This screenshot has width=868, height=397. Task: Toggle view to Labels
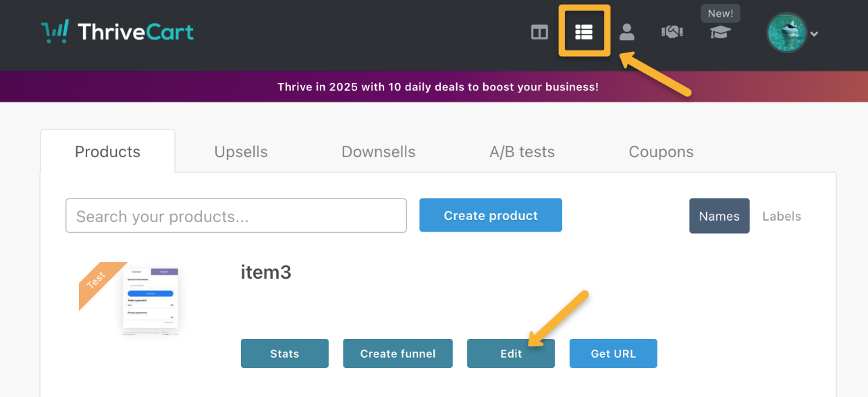pos(781,216)
